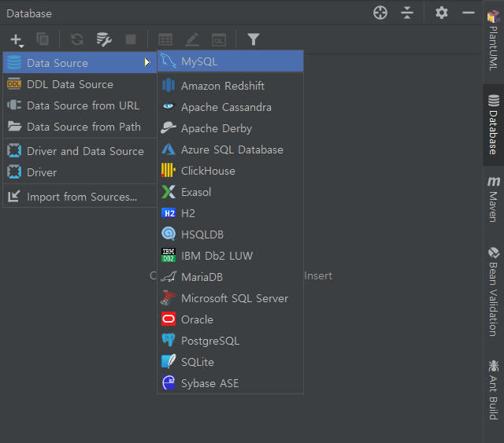
Task: Click the Edit pencil toolbar icon
Action: [192, 39]
